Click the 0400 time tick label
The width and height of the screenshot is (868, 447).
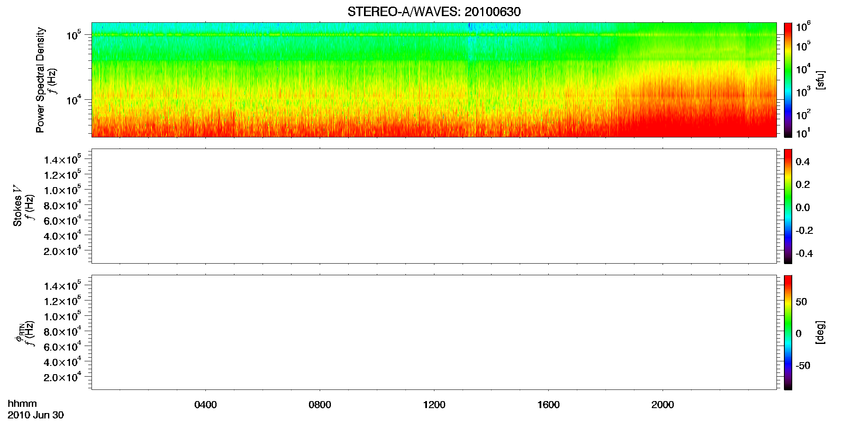click(205, 405)
